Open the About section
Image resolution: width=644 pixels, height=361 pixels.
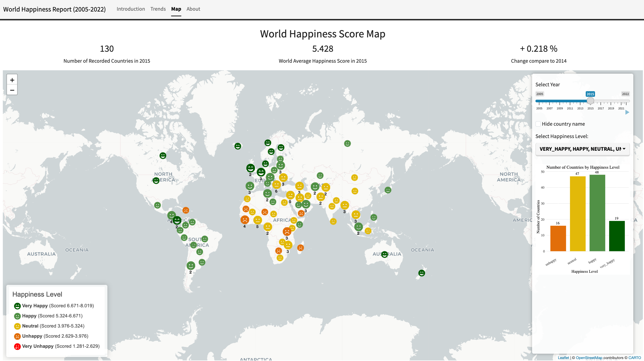coord(193,9)
